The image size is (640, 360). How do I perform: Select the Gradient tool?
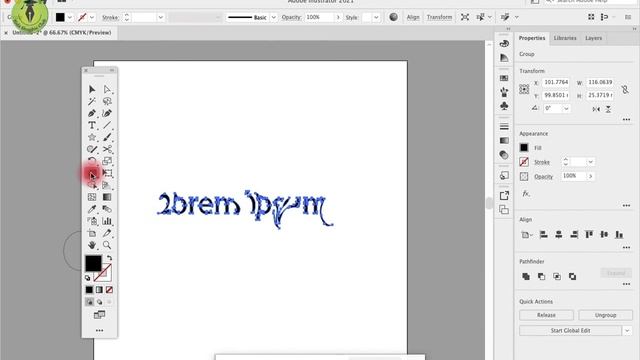107,197
